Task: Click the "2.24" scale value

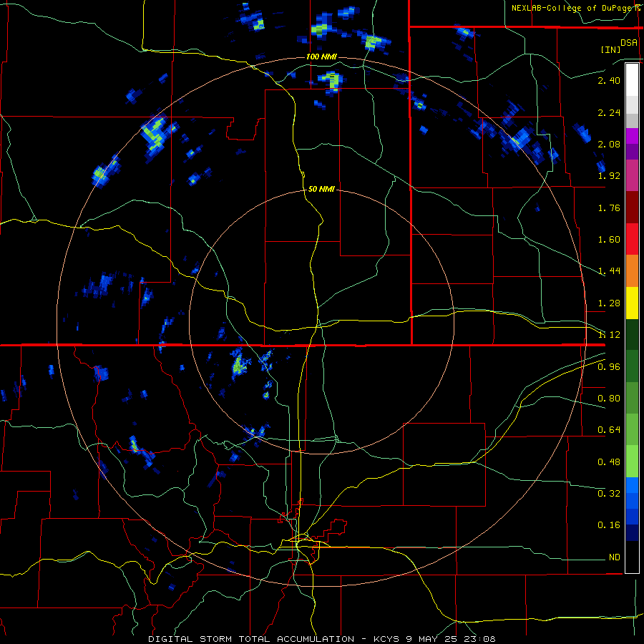Action: [x=609, y=112]
